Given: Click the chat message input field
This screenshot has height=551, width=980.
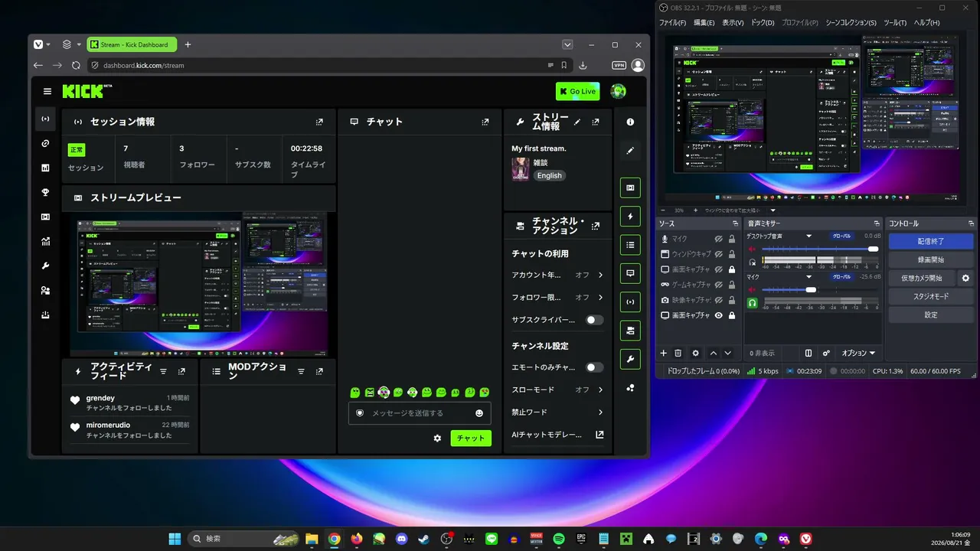Looking at the screenshot, I should click(420, 413).
